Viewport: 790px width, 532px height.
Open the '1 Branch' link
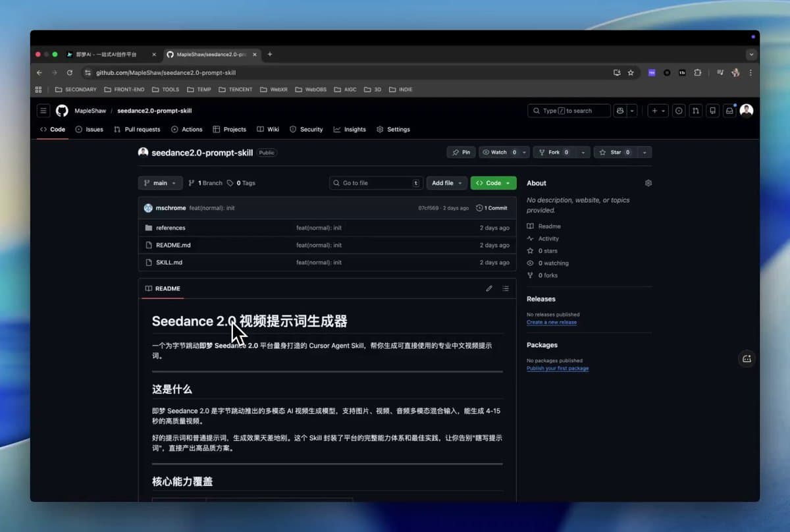point(205,183)
